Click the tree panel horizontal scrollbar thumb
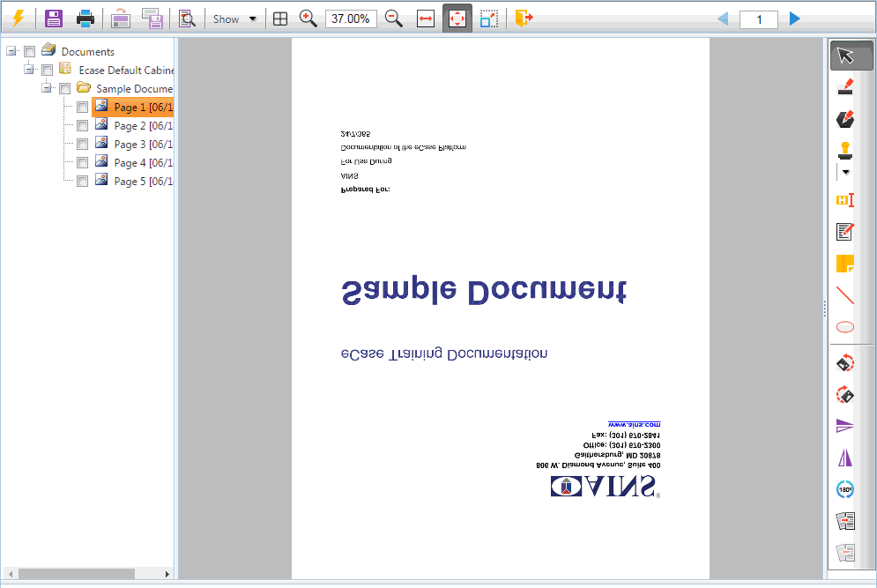877x588 pixels. point(77,574)
